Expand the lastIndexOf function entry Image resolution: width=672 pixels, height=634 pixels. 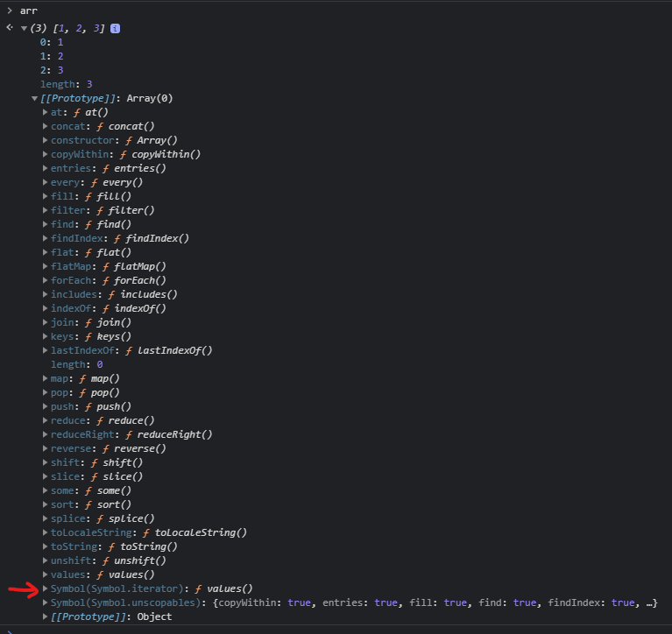45,351
